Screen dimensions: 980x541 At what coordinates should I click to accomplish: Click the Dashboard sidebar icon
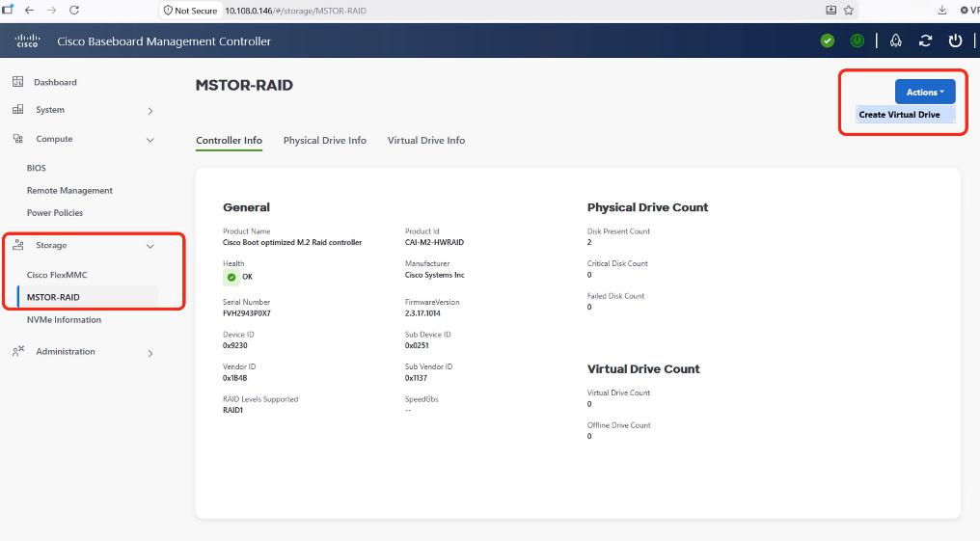[18, 82]
